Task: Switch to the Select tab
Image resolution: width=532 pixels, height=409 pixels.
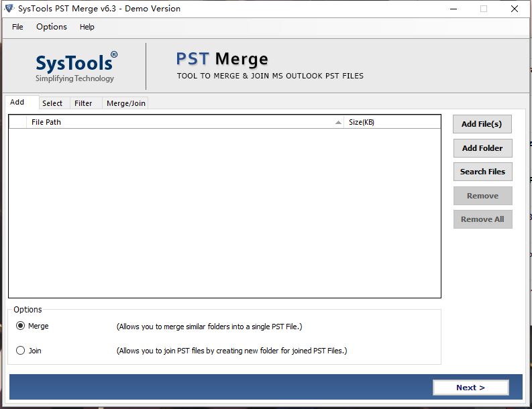Action: [54, 103]
